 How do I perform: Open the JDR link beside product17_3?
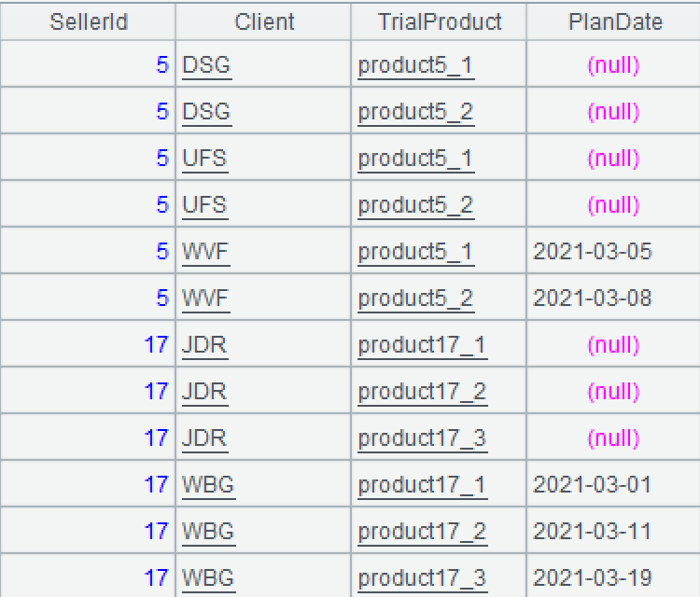204,438
